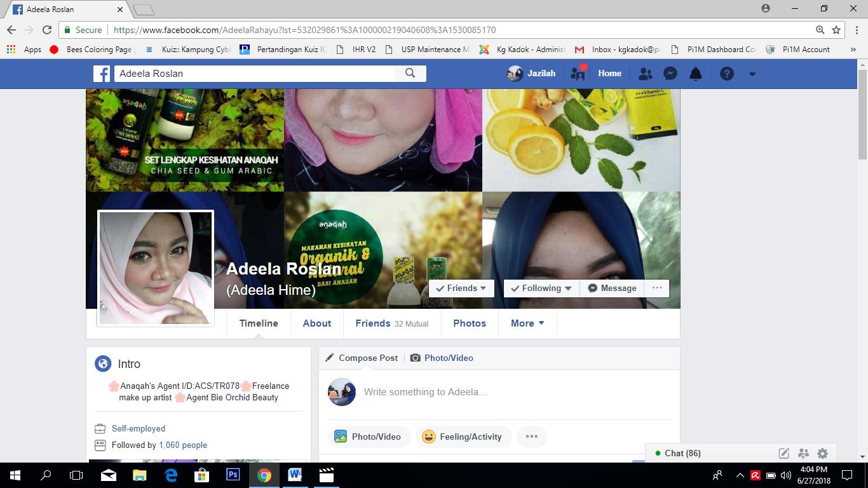Open the Notifications bell icon
The height and width of the screenshot is (488, 868).
[696, 74]
